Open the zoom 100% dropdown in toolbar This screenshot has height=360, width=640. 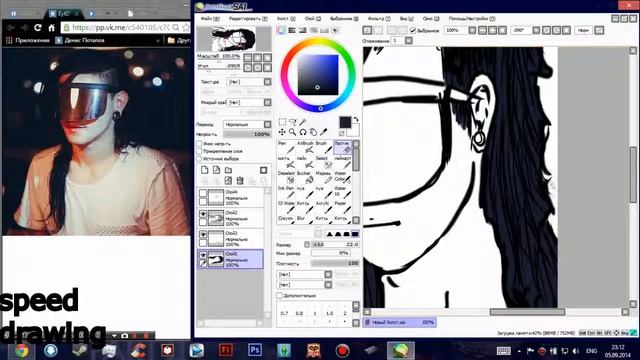(x=472, y=31)
